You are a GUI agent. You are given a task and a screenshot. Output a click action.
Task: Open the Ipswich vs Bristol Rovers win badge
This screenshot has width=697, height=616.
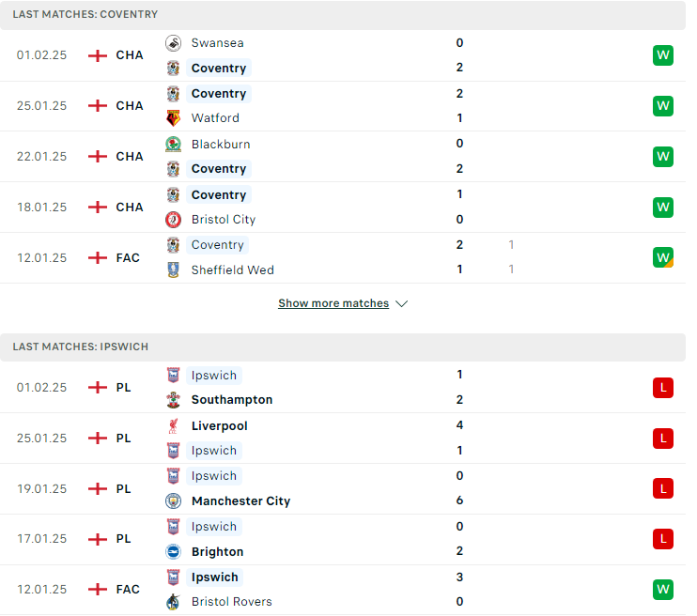pos(663,590)
